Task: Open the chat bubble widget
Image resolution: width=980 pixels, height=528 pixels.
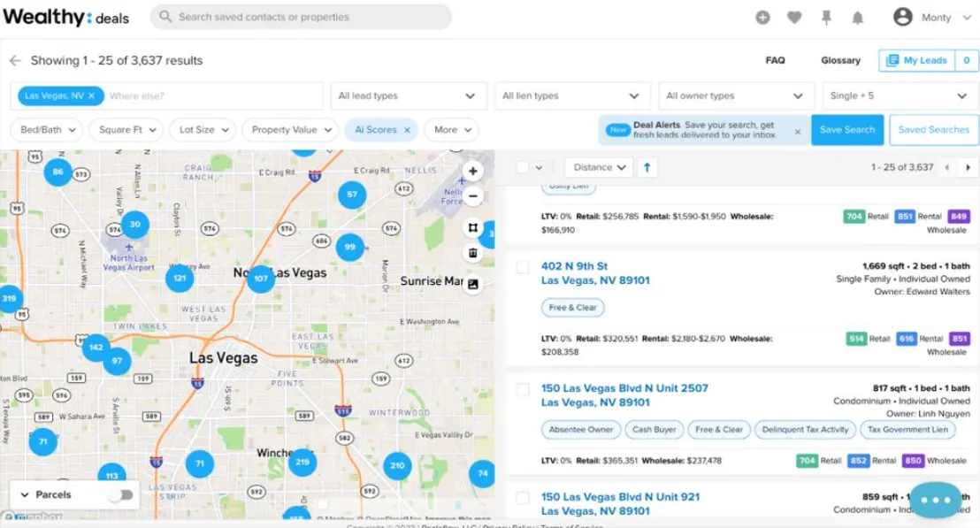Action: coord(935,500)
